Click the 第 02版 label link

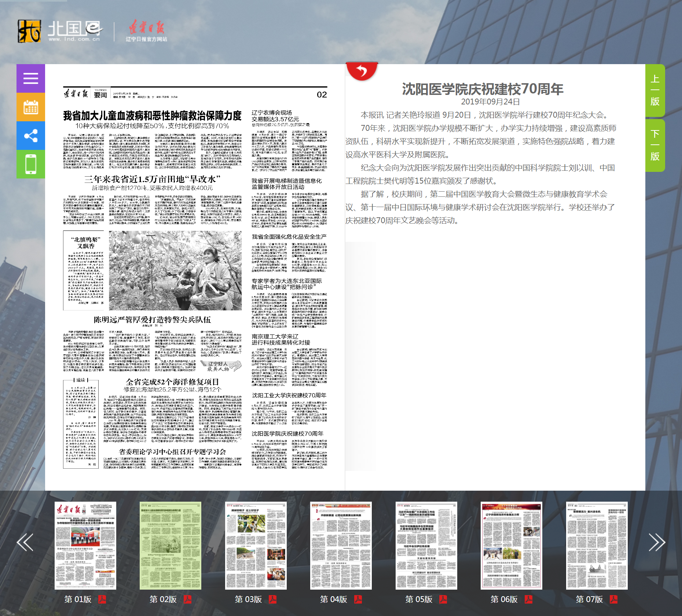click(x=163, y=599)
